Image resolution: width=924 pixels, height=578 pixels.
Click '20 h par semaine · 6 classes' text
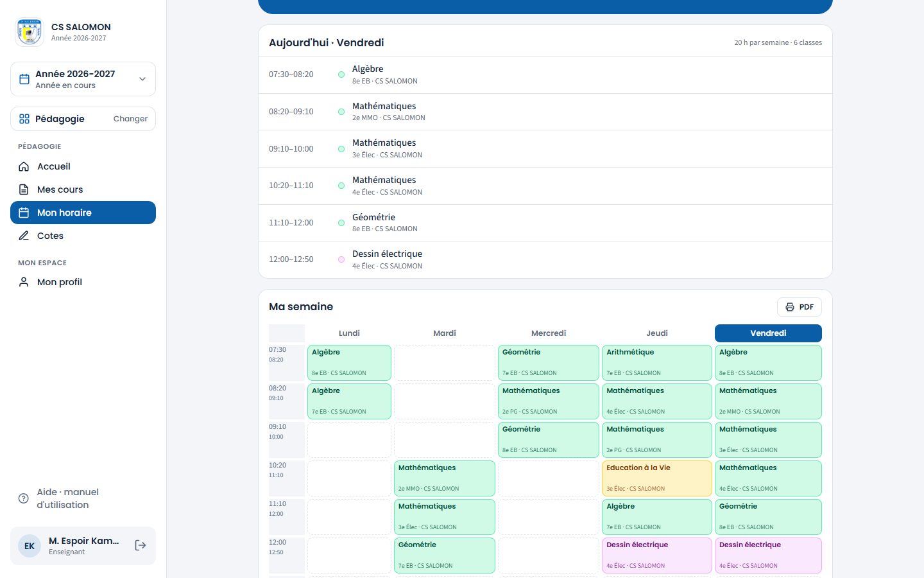click(x=778, y=42)
